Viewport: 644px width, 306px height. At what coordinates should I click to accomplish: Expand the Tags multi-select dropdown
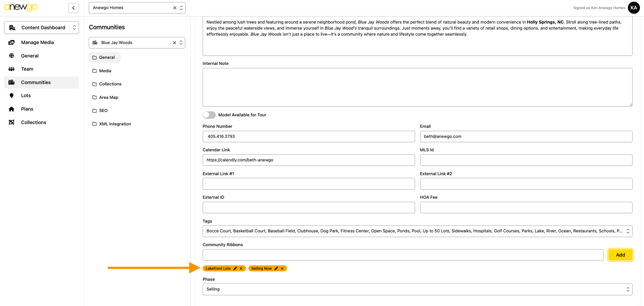(x=627, y=231)
